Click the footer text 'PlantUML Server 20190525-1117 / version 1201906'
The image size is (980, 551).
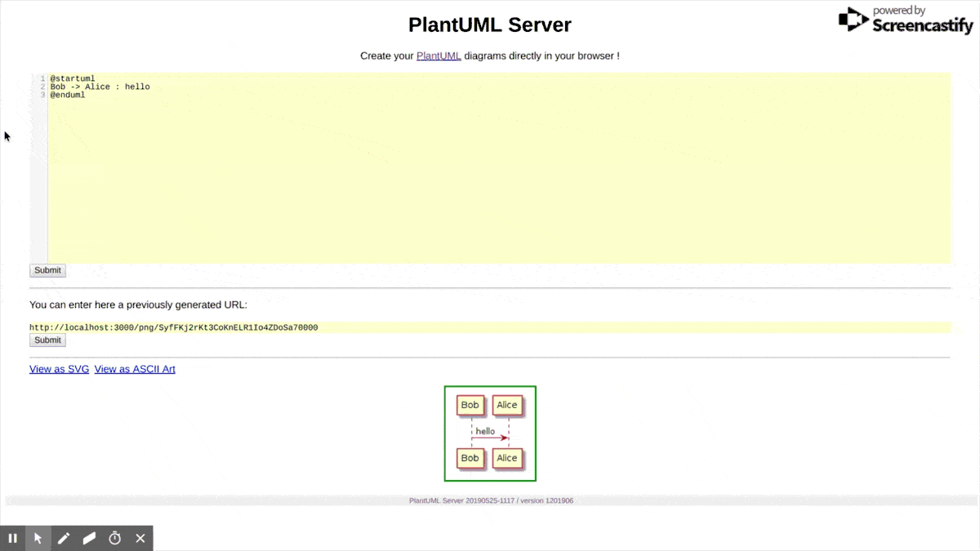tap(491, 500)
